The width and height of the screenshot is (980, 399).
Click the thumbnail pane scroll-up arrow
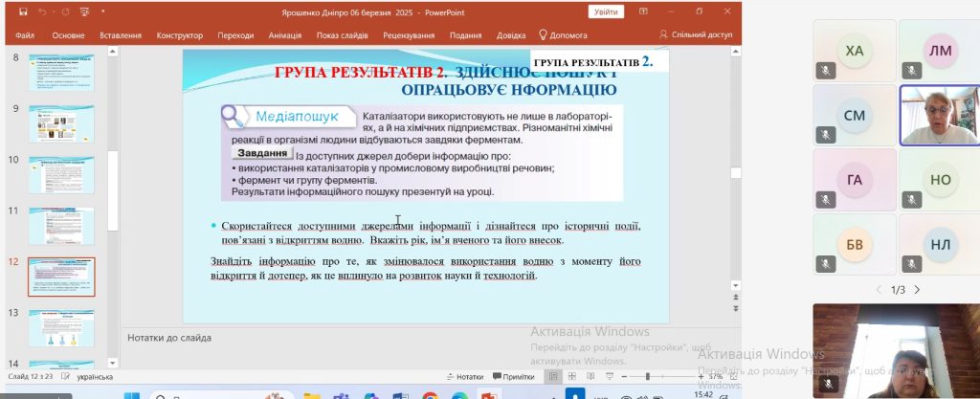113,52
